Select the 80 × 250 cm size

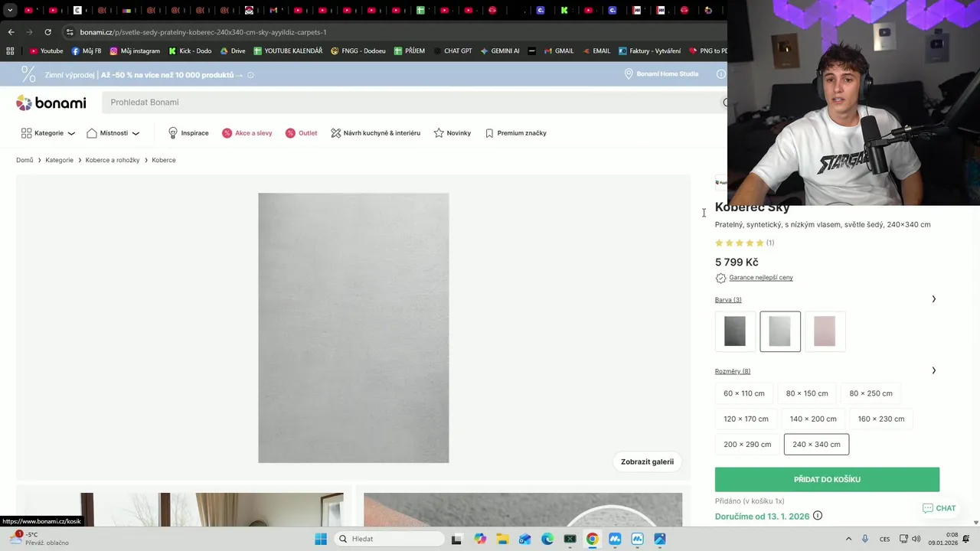point(871,393)
